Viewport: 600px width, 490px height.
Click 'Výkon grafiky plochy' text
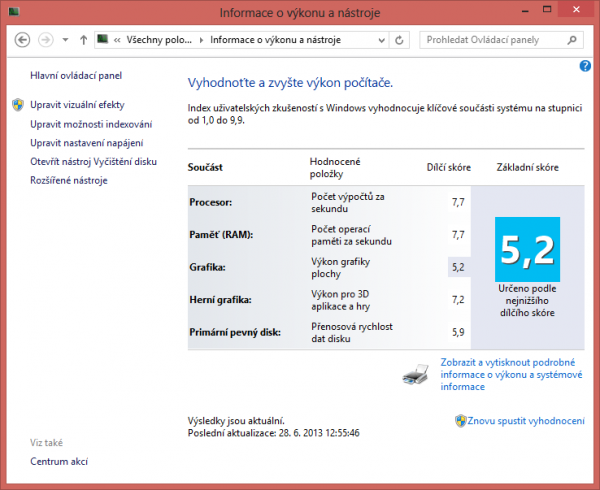coord(341,268)
